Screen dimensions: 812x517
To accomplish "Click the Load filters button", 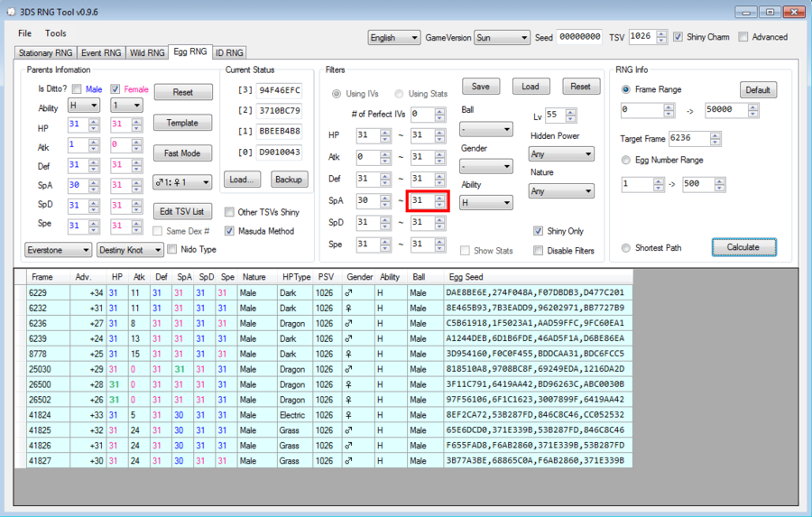I will click(x=531, y=87).
